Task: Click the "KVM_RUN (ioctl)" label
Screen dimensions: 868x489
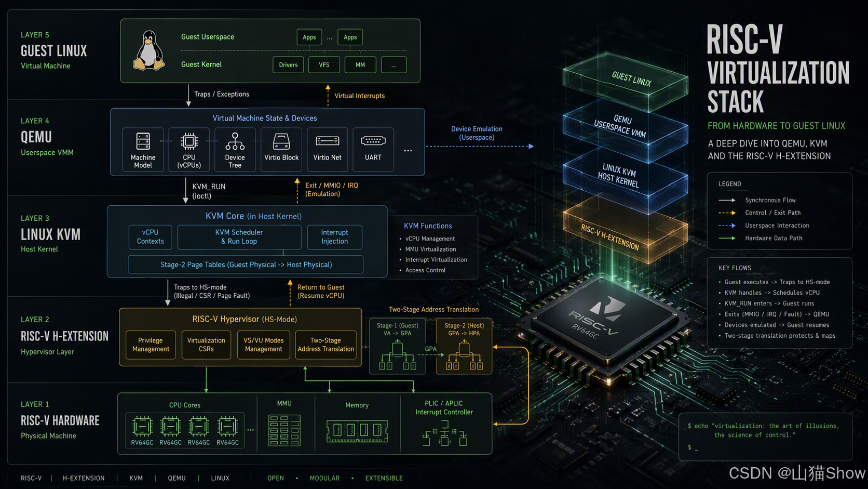Action: point(209,191)
